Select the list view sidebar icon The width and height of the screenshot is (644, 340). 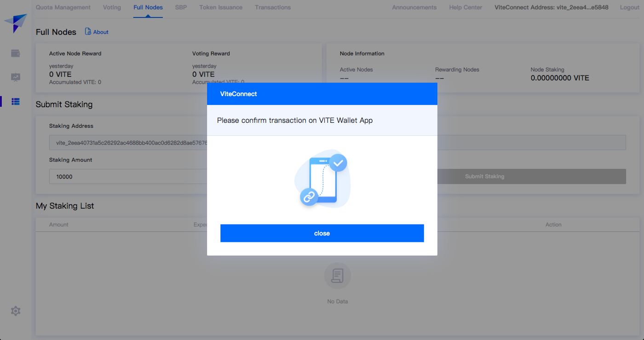click(16, 102)
